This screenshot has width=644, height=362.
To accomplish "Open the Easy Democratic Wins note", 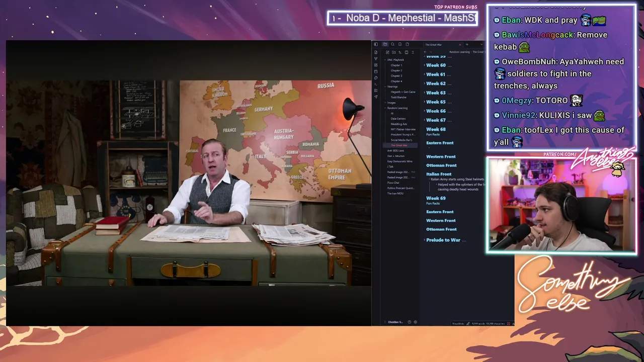I will click(400, 161).
